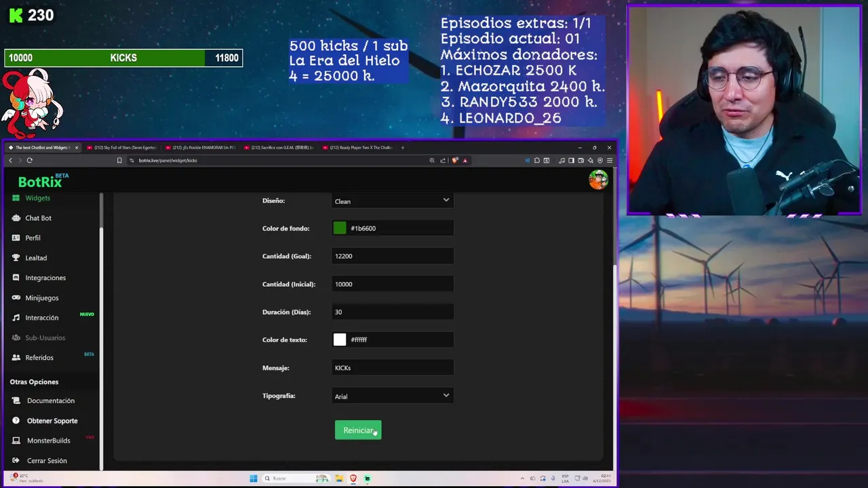Click the Brave Shields lion icon

pos(454,161)
